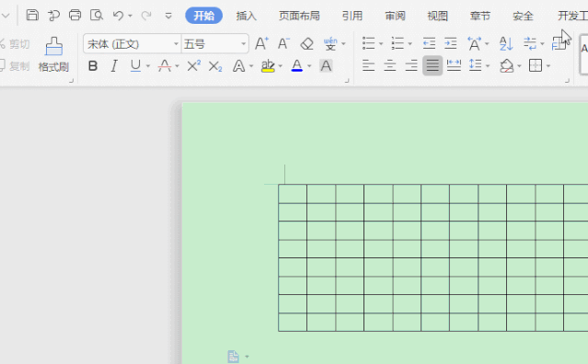Screen dimensions: 588x364
Task: Click the line spacing icon
Action: coord(475,66)
